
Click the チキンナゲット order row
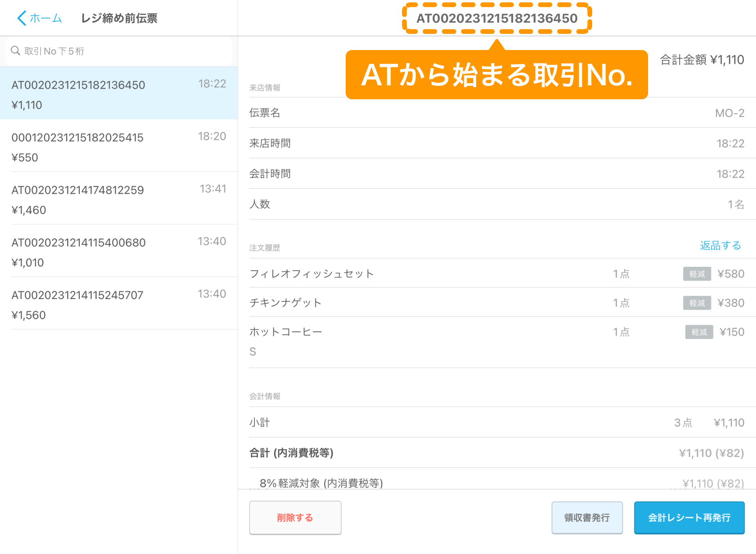pos(497,303)
